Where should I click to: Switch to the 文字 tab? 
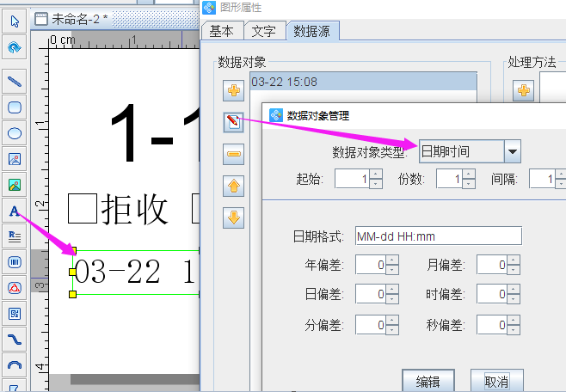pos(264,31)
